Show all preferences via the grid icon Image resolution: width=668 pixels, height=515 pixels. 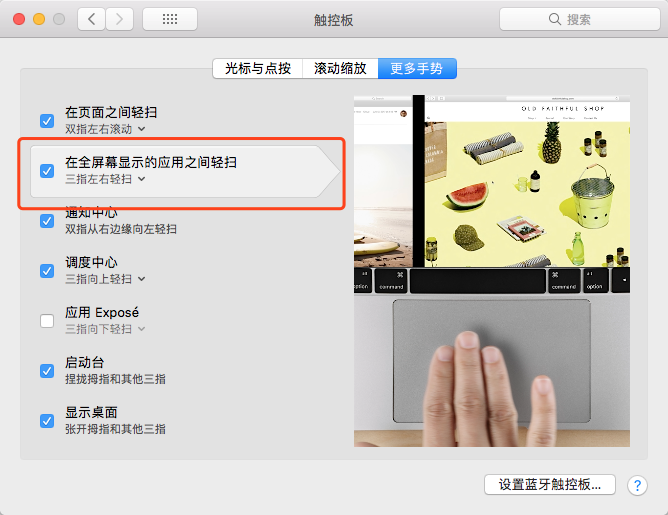click(170, 19)
